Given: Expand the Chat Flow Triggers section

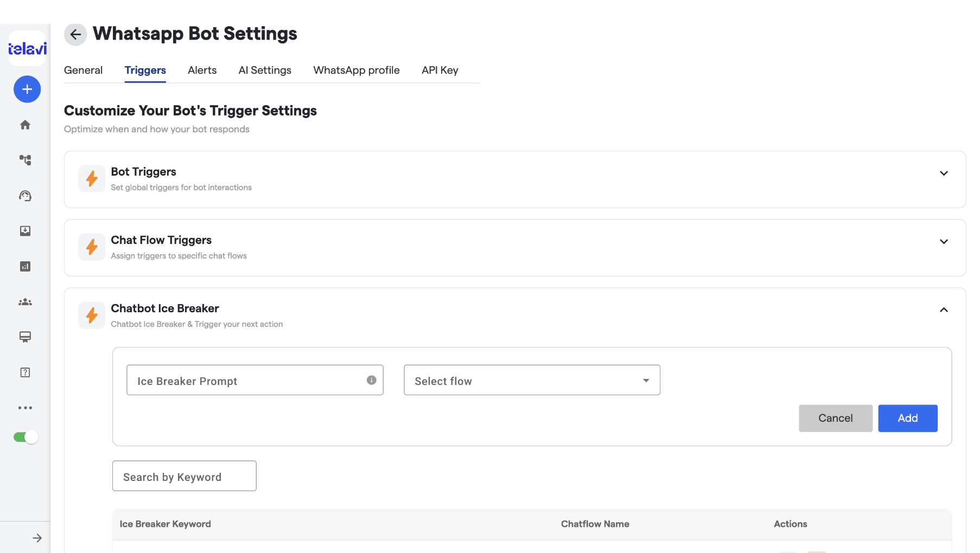Looking at the screenshot, I should tap(944, 242).
